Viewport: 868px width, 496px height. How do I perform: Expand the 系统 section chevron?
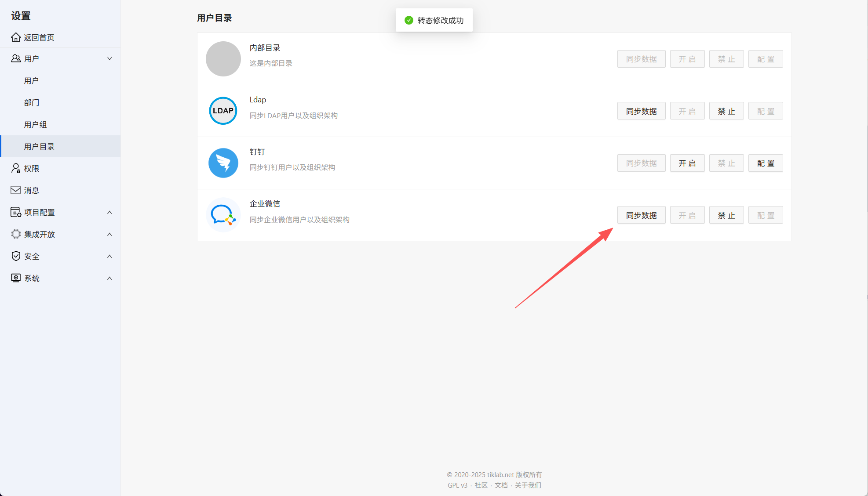coord(109,278)
